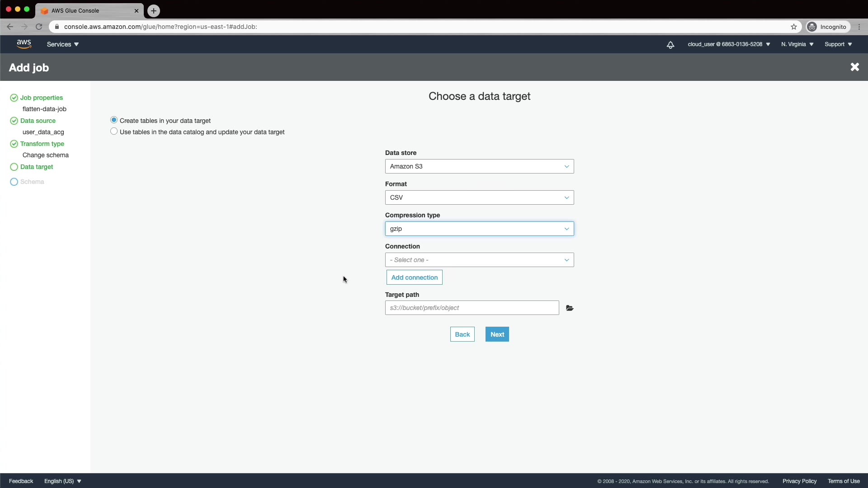Select Create tables in your data target
The width and height of the screenshot is (868, 488).
tap(114, 120)
